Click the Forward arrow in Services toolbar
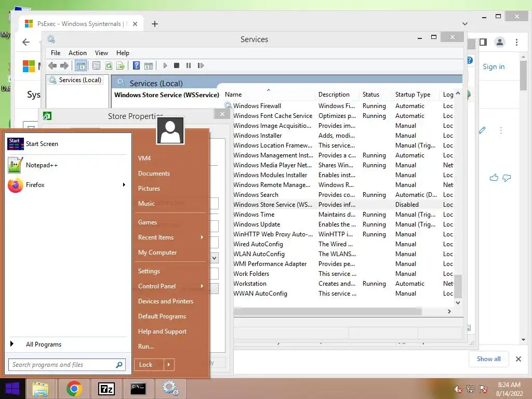Image resolution: width=532 pixels, height=399 pixels. pyautogui.click(x=64, y=65)
